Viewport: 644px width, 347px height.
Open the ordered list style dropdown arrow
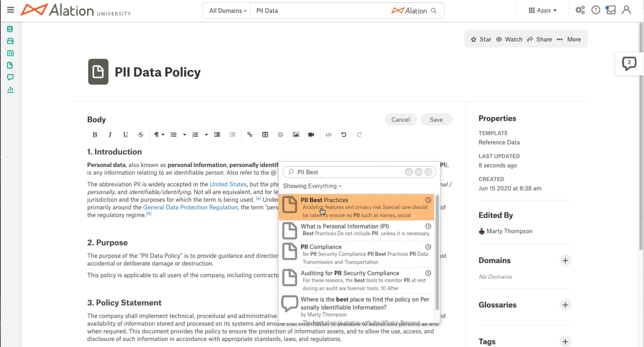coord(206,135)
